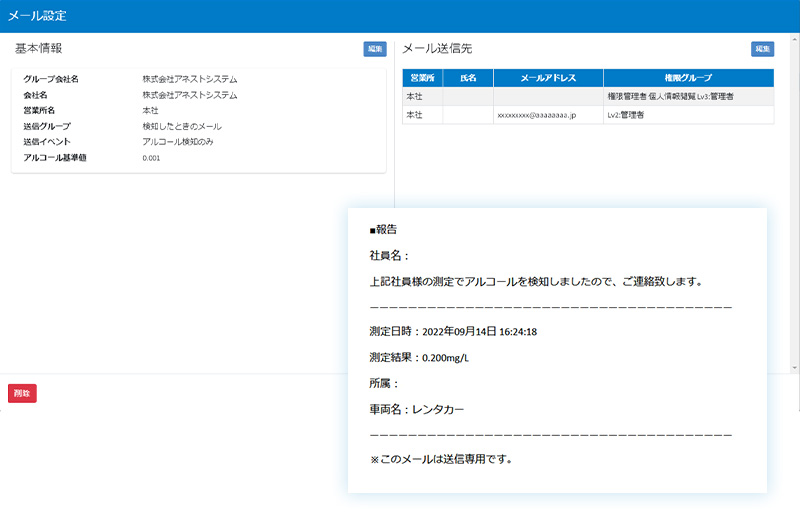The height and width of the screenshot is (532, 800).
Task: Click the 社員名： line in mail preview
Action: (390, 256)
